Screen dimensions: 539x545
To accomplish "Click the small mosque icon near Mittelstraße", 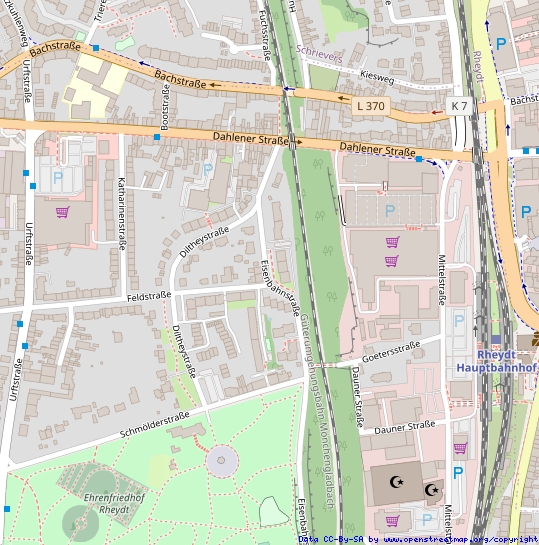I will (x=432, y=490).
